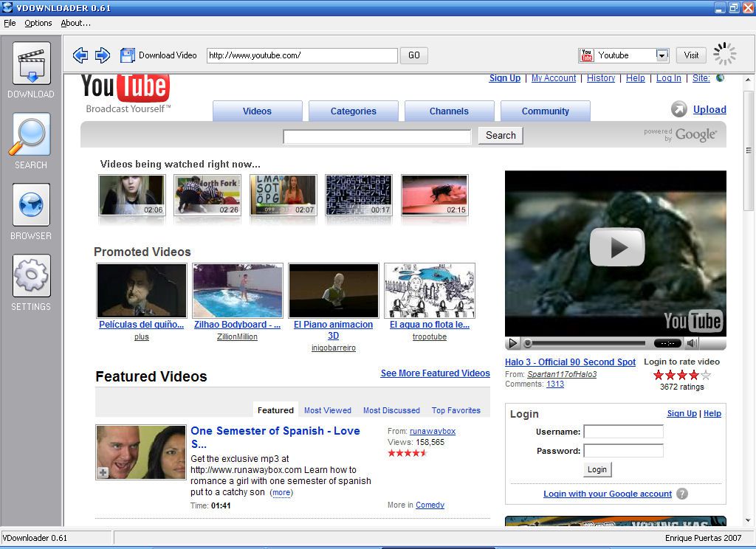Switch to Browser view in sidebar
756x549 pixels.
31,206
